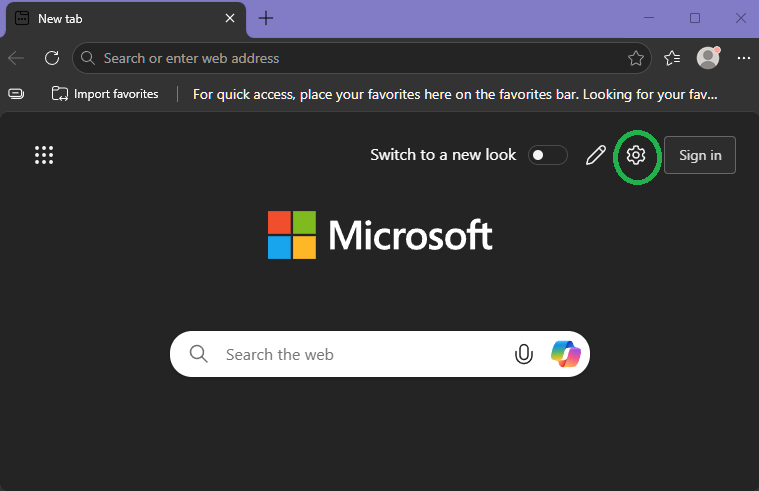This screenshot has width=759, height=491.
Task: Focus the Search or enter web address bar
Action: click(x=362, y=58)
